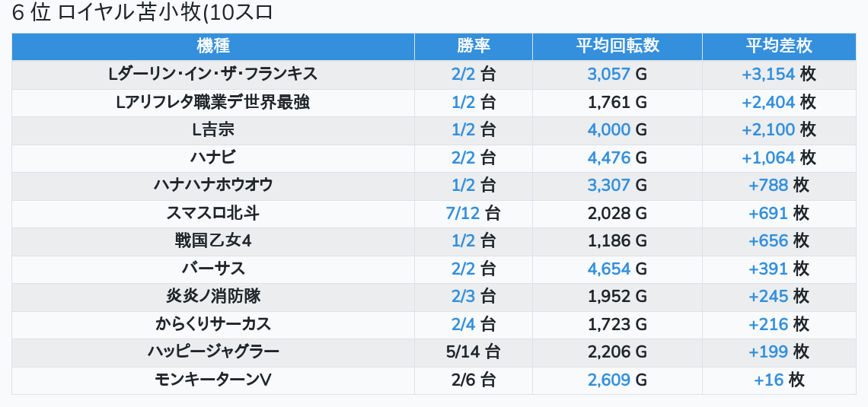The height and width of the screenshot is (407, 868).
Task: Click the 4,654 average spins value
Action: point(609,269)
